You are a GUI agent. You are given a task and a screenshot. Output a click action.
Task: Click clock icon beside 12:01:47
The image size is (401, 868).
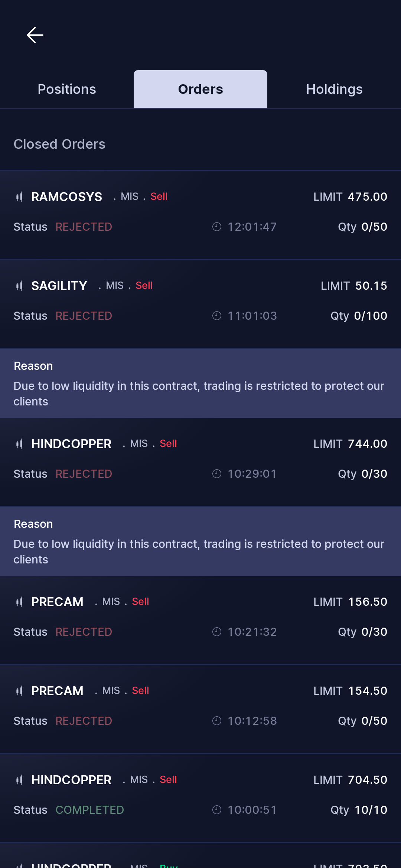click(x=217, y=227)
